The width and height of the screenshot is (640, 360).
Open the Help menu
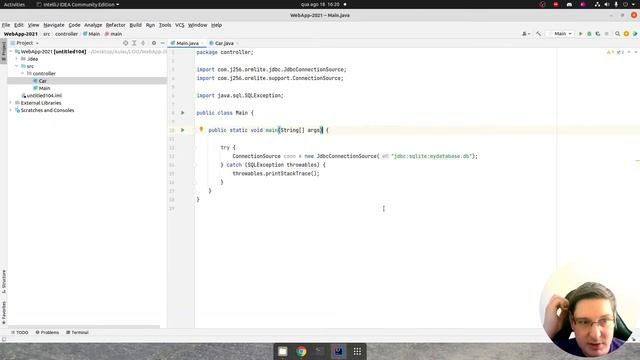click(216, 25)
